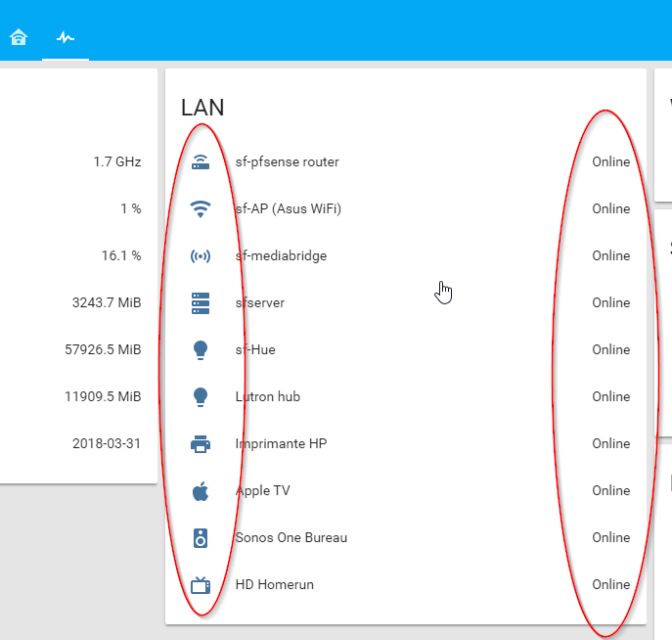Viewport: 672px width, 640px height.
Task: Click the Imprimante HP printer icon
Action: coord(201,443)
